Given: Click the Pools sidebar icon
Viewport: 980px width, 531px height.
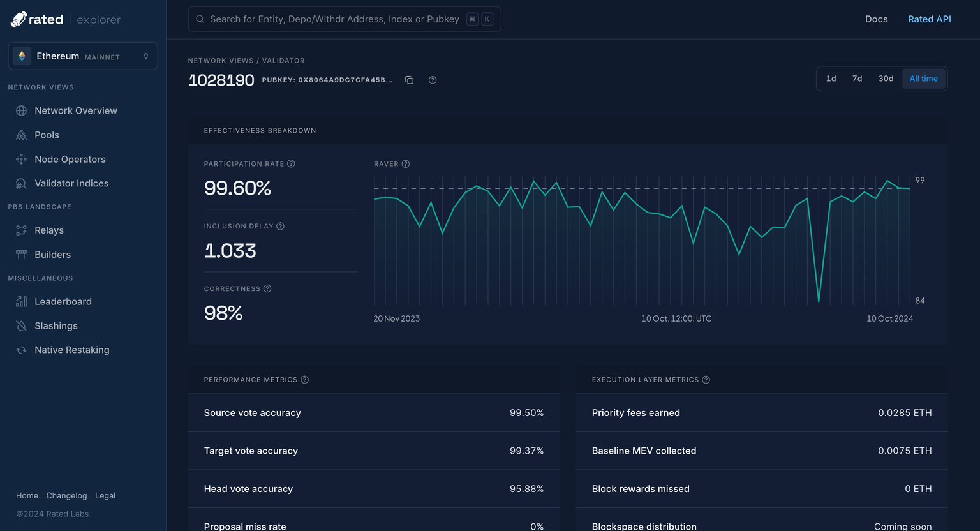Looking at the screenshot, I should coord(21,135).
